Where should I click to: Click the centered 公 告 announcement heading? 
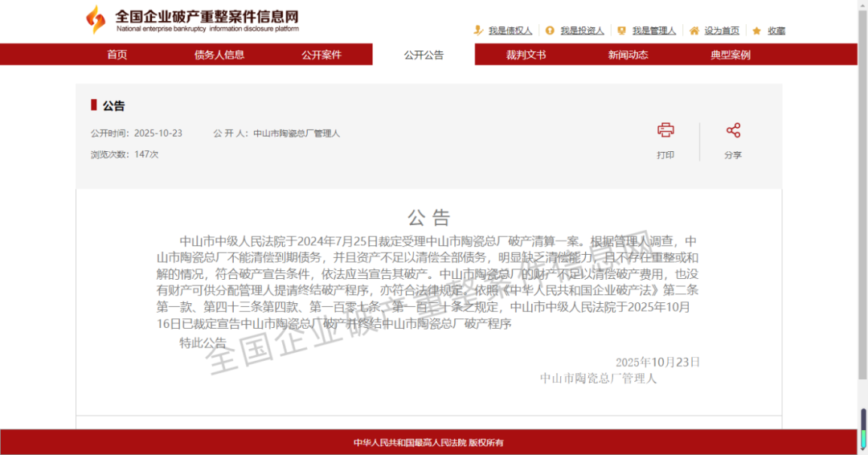pyautogui.click(x=429, y=217)
